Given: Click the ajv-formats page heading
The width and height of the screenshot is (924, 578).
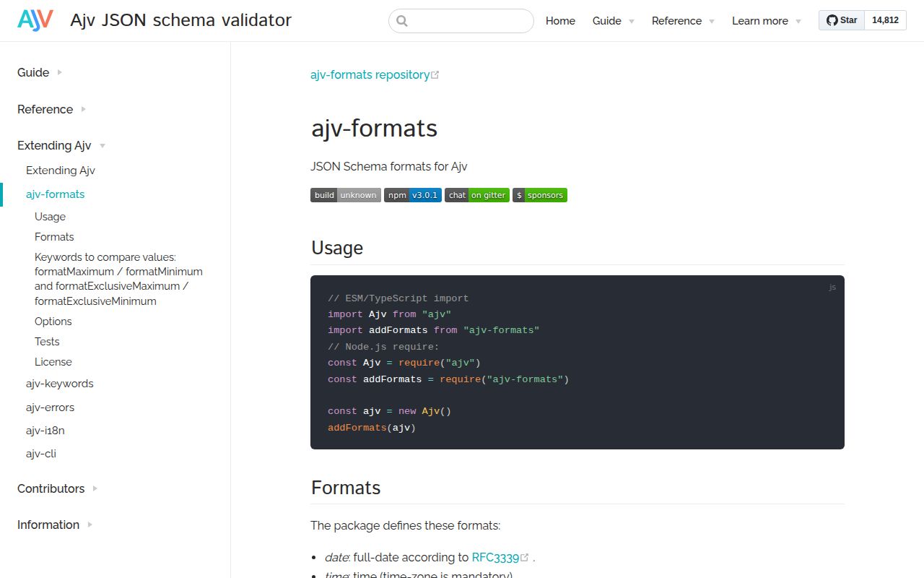Looking at the screenshot, I should click(x=374, y=129).
